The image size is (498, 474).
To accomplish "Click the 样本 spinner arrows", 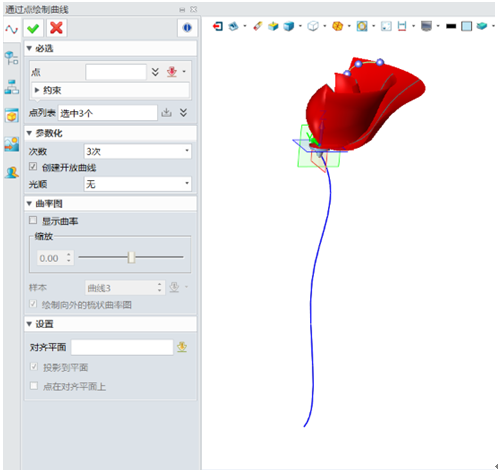I will (x=160, y=287).
